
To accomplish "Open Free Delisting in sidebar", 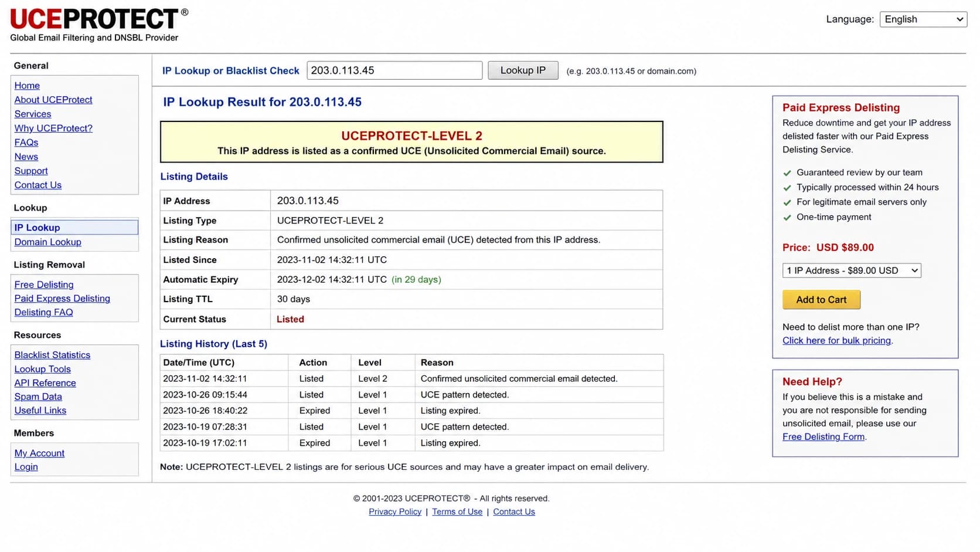I will [x=44, y=285].
